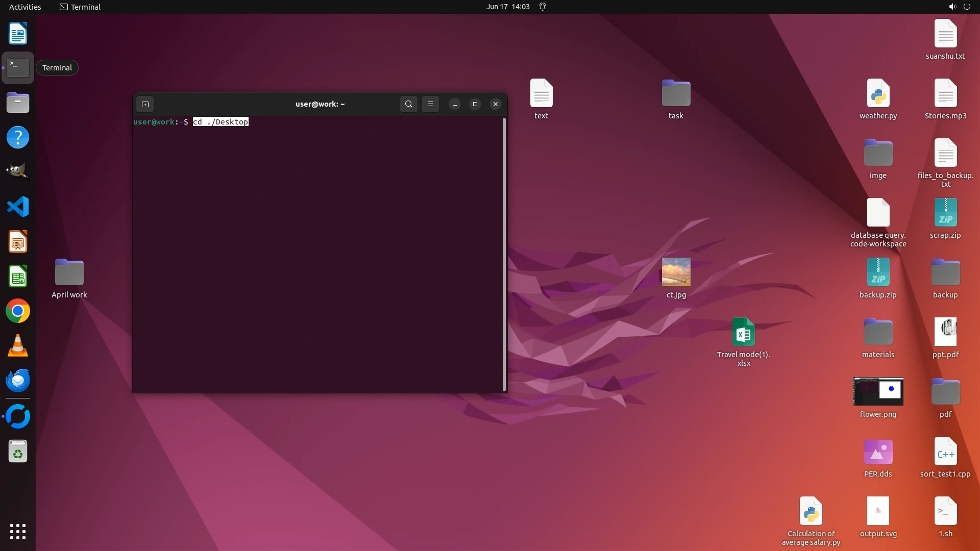Open the clock and calendar dropdown

click(x=507, y=7)
